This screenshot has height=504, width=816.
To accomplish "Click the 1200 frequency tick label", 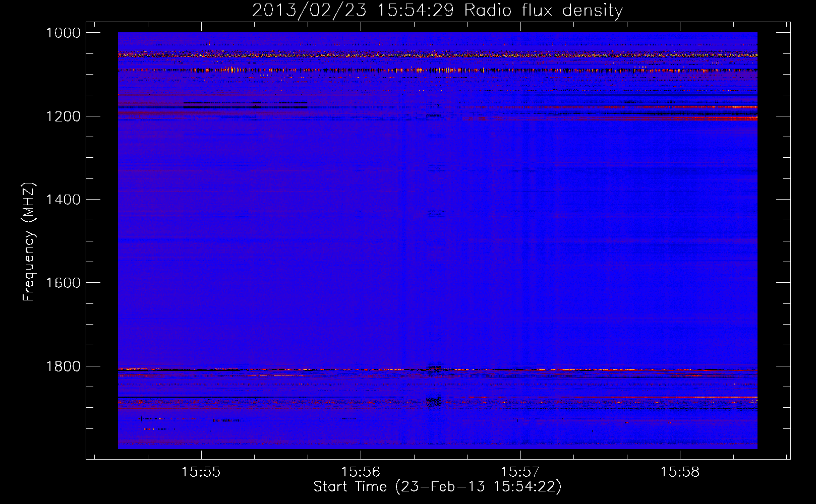I will pos(63,116).
